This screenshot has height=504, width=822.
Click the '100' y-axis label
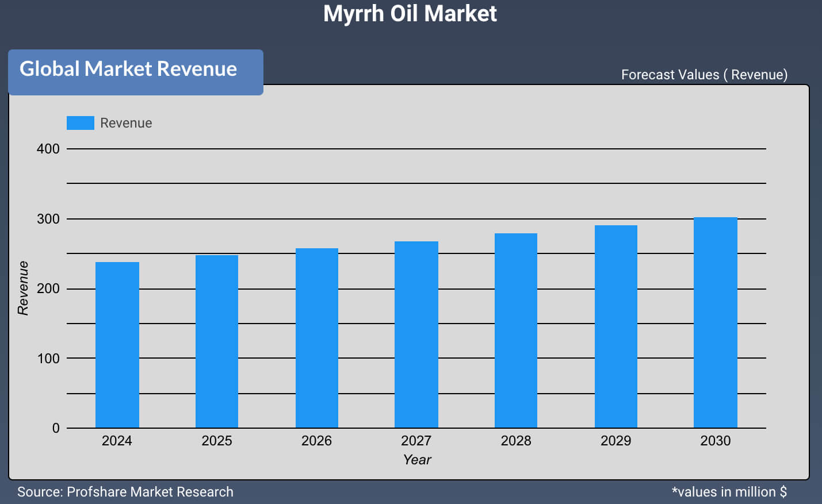pyautogui.click(x=48, y=359)
